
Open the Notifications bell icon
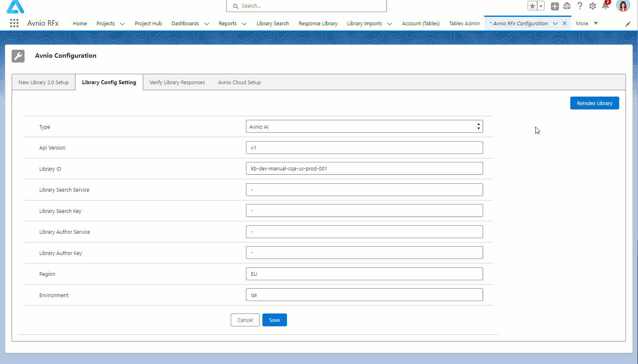coord(605,6)
